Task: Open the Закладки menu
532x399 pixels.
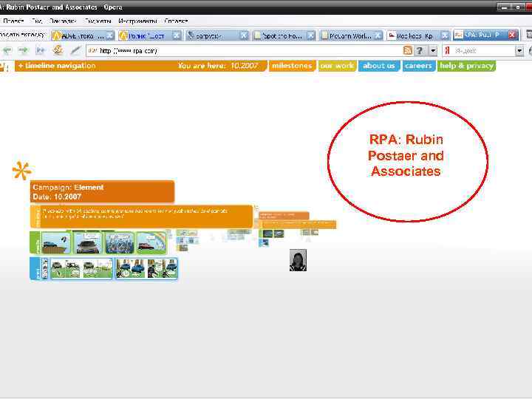Action: coord(63,21)
